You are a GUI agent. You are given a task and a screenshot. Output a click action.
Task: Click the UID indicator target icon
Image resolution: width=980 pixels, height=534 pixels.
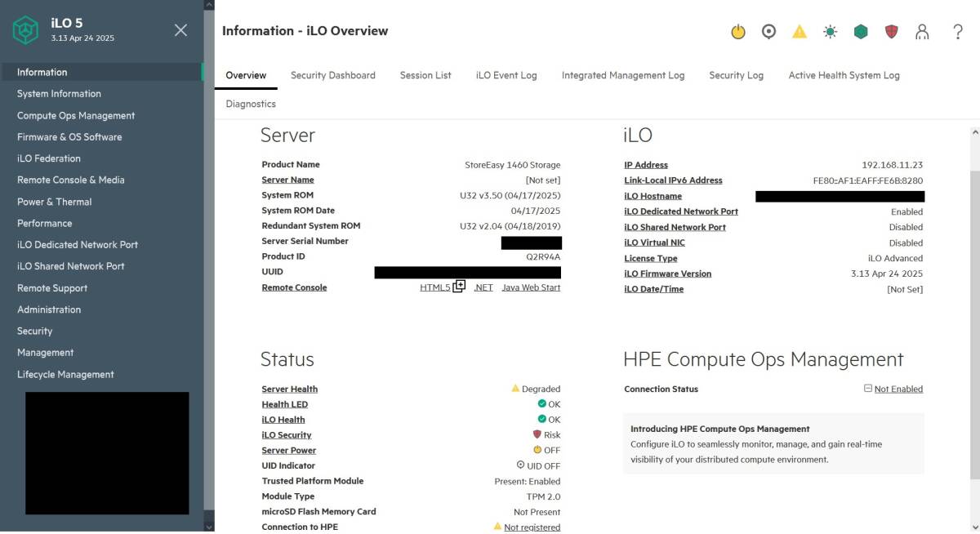tap(768, 32)
